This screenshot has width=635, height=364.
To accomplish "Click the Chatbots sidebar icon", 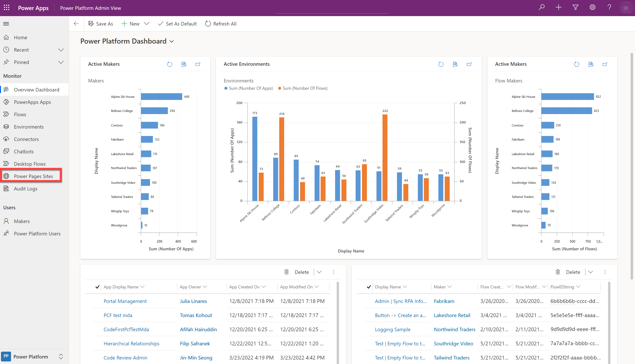I will (x=6, y=151).
